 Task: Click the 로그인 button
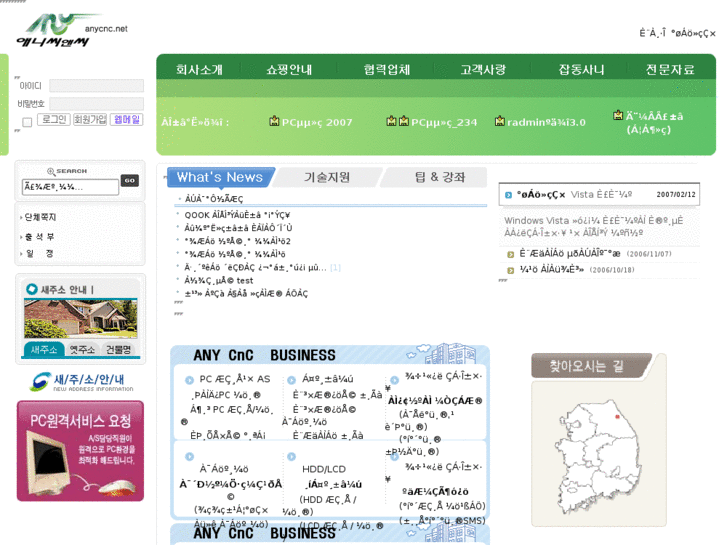(x=54, y=120)
